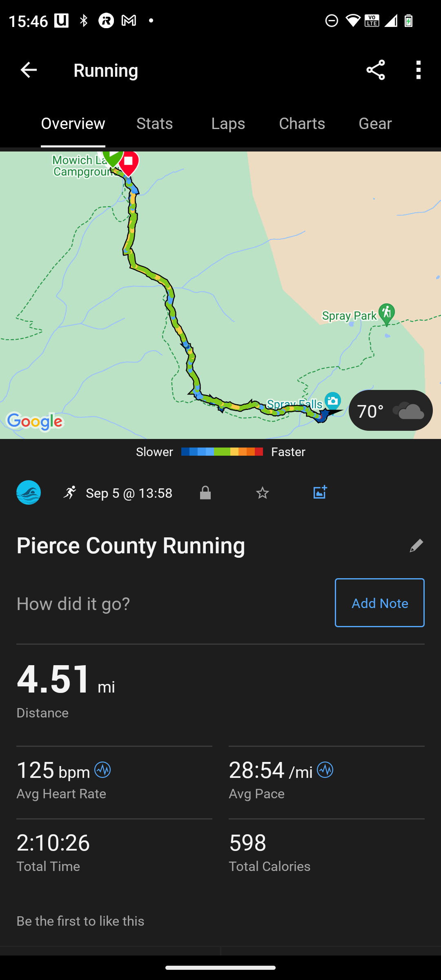
Task: Open the three-dot overflow menu
Action: click(x=418, y=70)
